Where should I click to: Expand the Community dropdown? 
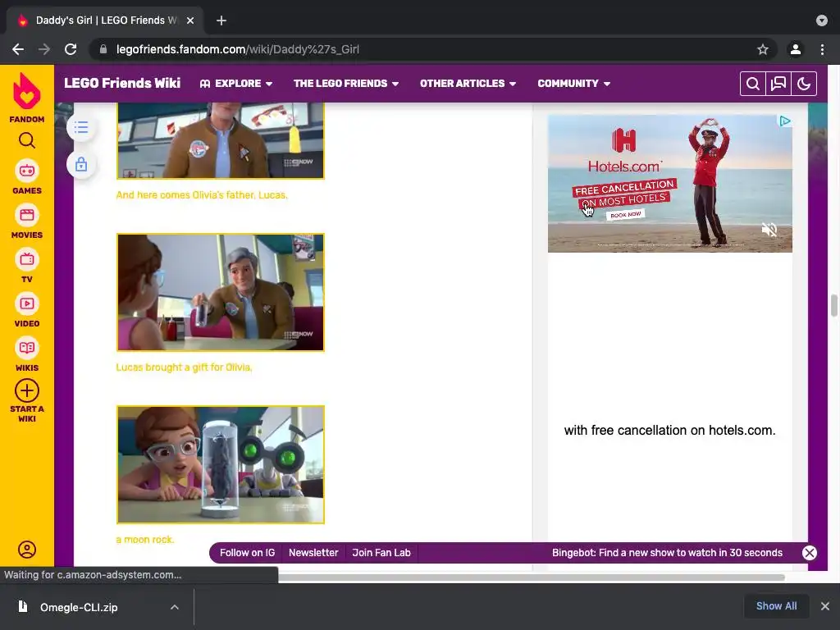click(573, 84)
